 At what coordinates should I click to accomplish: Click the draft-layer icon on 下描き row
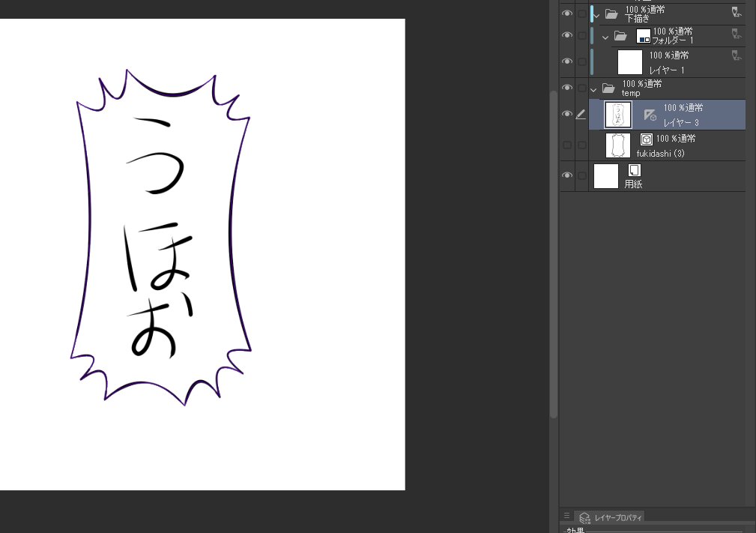click(x=737, y=12)
